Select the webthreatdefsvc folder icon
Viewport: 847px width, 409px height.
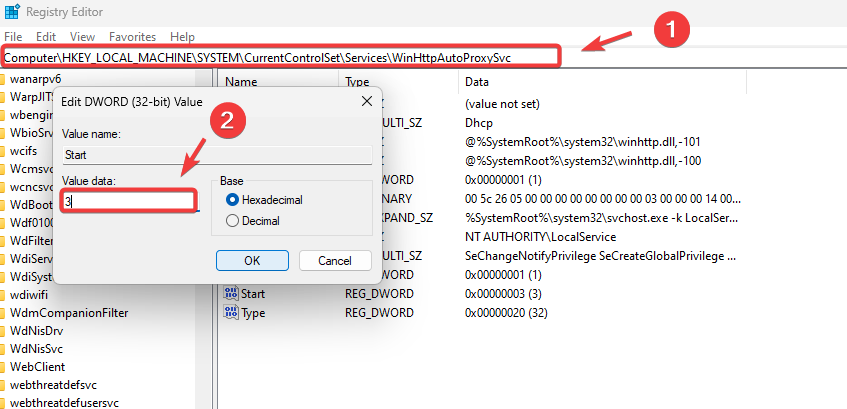pos(2,385)
